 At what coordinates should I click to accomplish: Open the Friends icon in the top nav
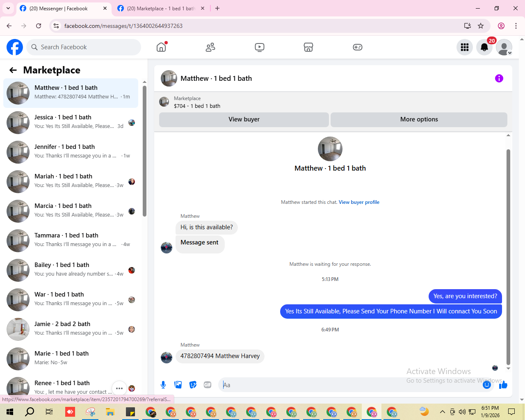[210, 47]
